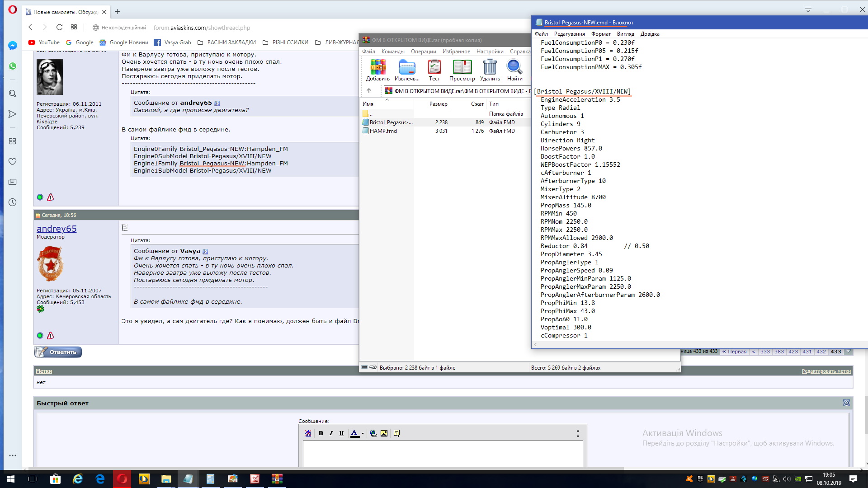
Task: Toggle underline formatting in quick reply
Action: [341, 433]
